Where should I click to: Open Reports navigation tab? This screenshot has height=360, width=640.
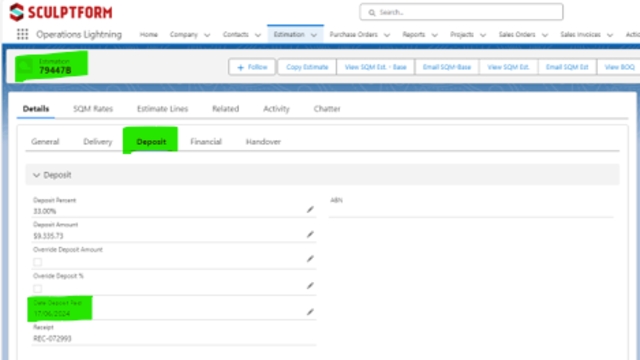click(413, 35)
